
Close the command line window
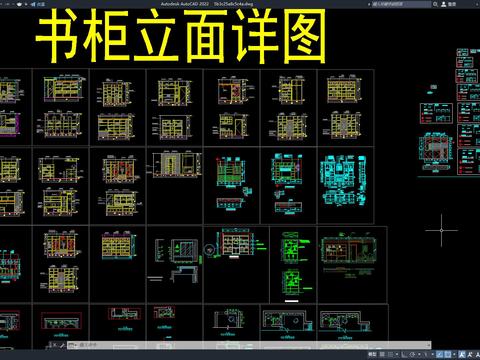tap(55, 345)
